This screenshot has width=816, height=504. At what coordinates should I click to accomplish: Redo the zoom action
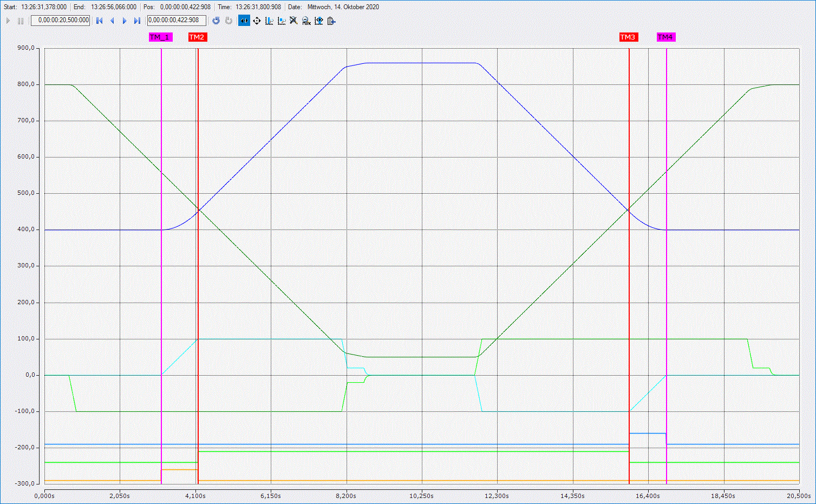click(229, 21)
